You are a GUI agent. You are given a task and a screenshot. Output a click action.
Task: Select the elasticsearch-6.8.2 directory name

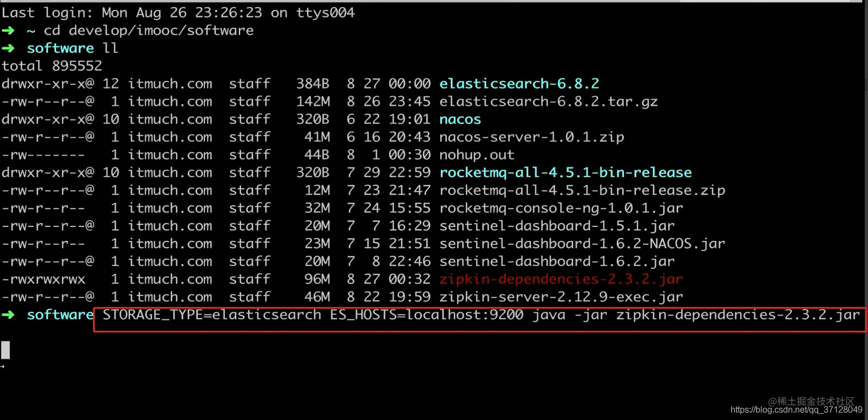[519, 84]
